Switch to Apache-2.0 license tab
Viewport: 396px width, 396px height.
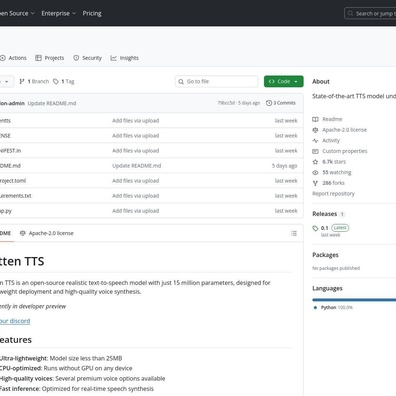(x=47, y=233)
